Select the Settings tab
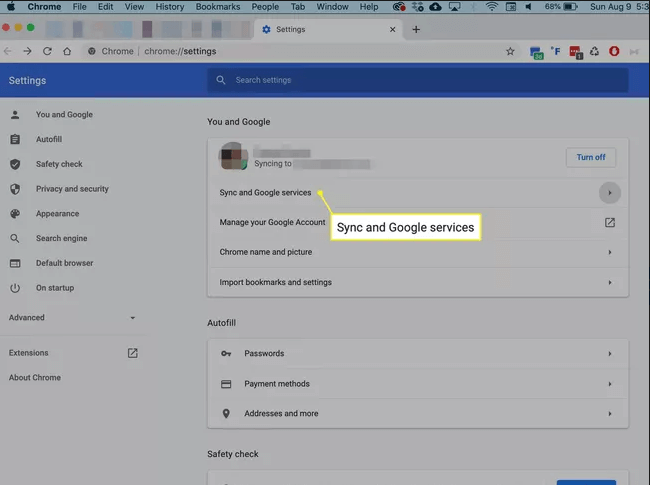 (327, 29)
